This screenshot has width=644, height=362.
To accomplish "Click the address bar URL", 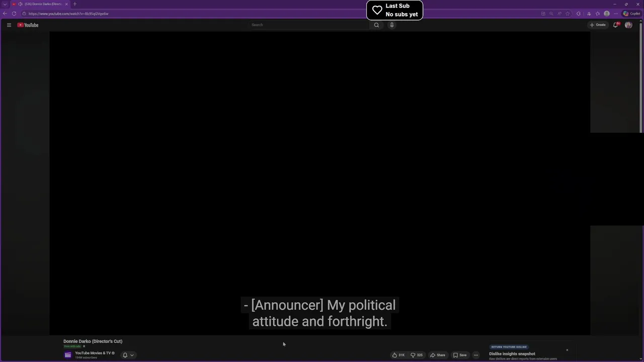I will (68, 14).
